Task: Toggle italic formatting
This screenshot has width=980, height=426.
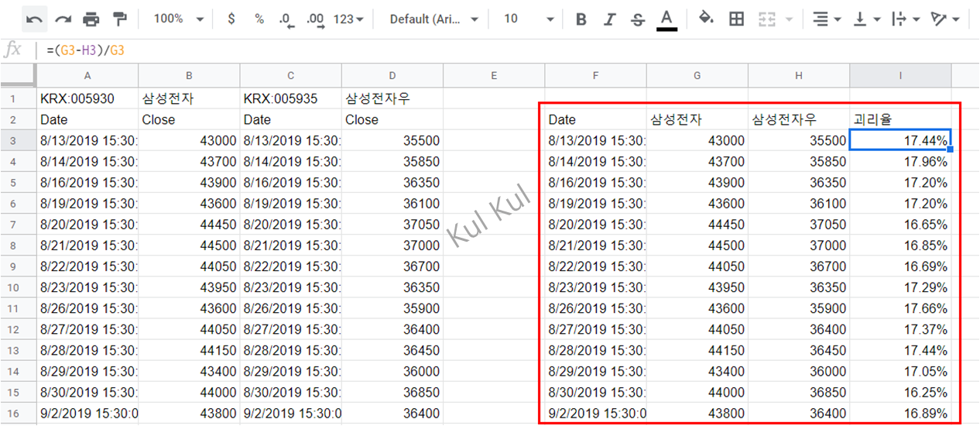Action: tap(609, 19)
